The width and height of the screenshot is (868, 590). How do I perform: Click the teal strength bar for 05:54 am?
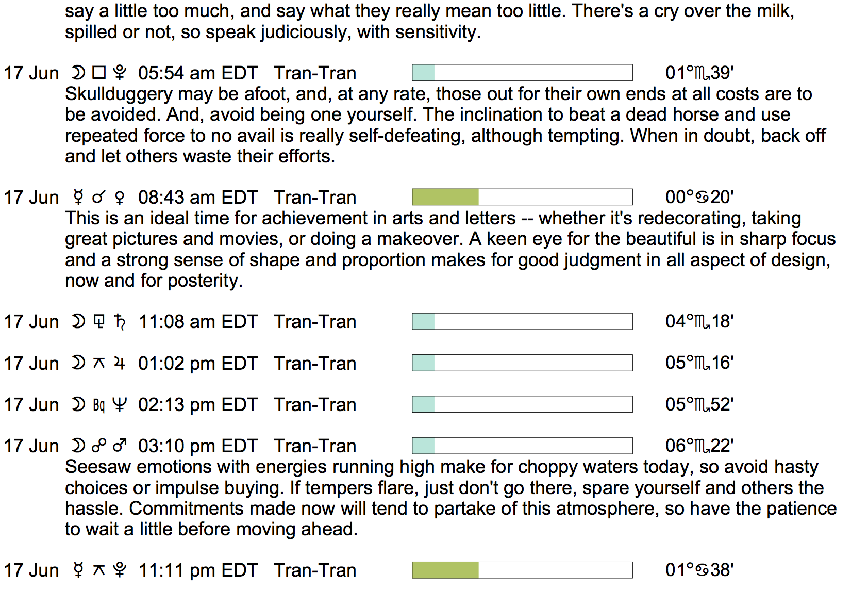pos(424,73)
